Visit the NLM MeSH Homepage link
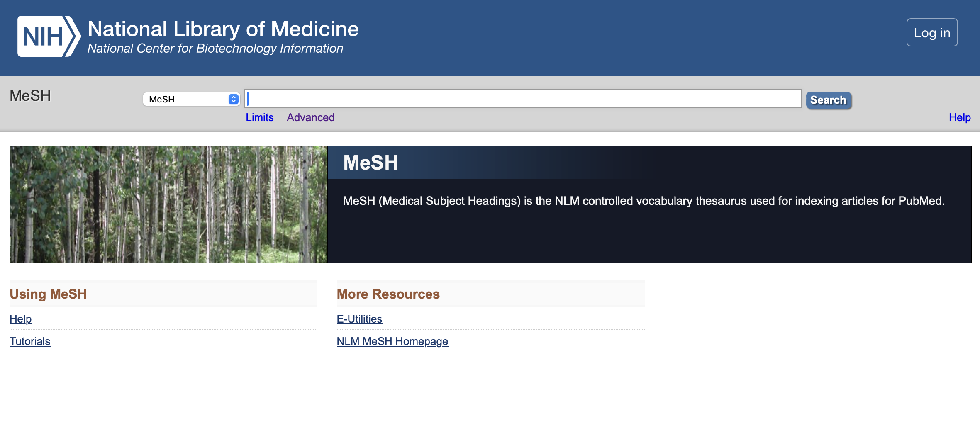The height and width of the screenshot is (423, 980). [392, 341]
